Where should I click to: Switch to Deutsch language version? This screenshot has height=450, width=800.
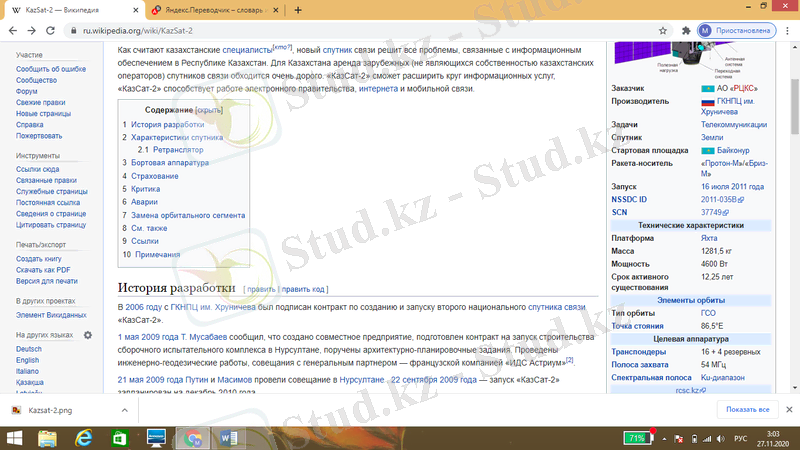[29, 349]
